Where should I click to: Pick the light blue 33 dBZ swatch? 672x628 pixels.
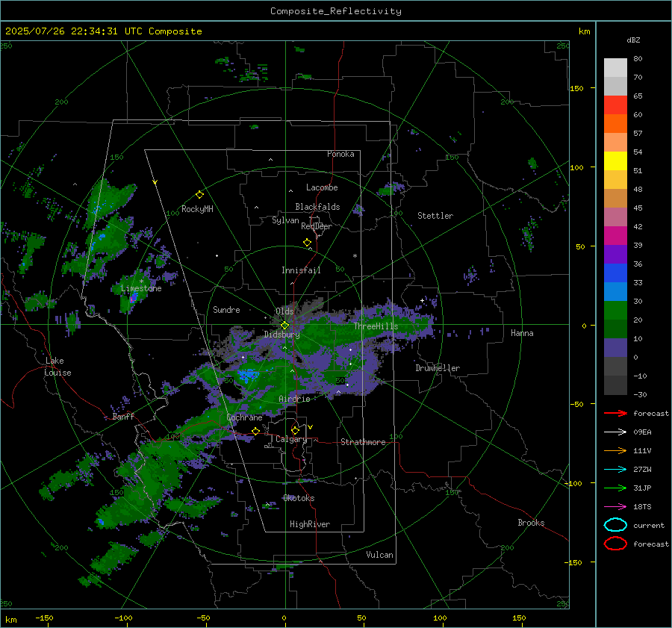pyautogui.click(x=615, y=291)
